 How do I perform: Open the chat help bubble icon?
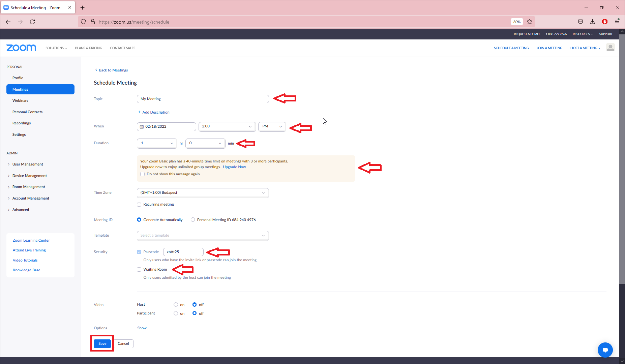pos(605,350)
